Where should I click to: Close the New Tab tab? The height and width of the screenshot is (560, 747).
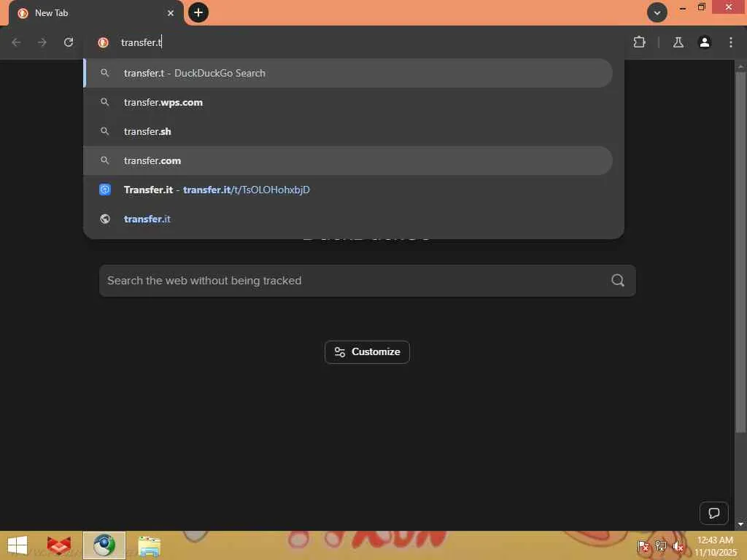(x=171, y=13)
